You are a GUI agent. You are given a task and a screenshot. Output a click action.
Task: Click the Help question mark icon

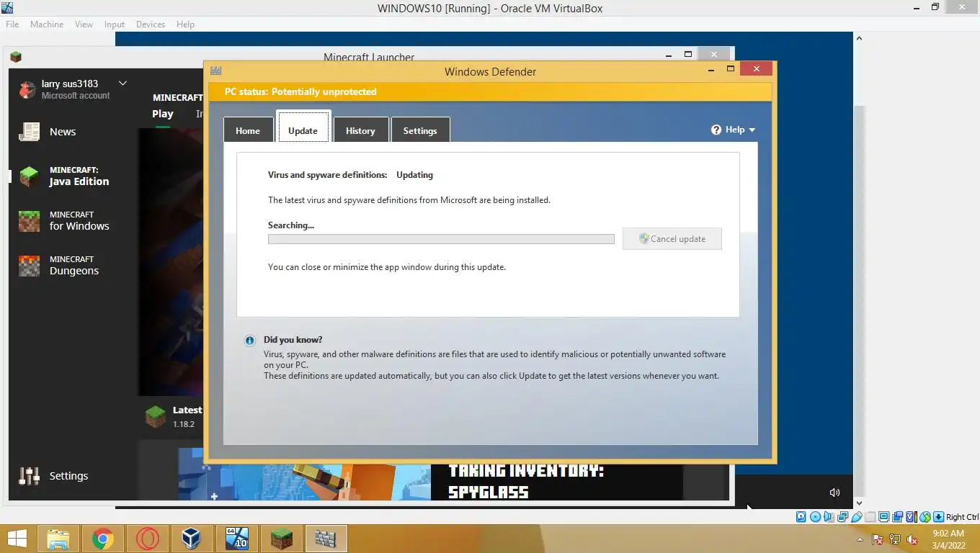click(x=716, y=130)
